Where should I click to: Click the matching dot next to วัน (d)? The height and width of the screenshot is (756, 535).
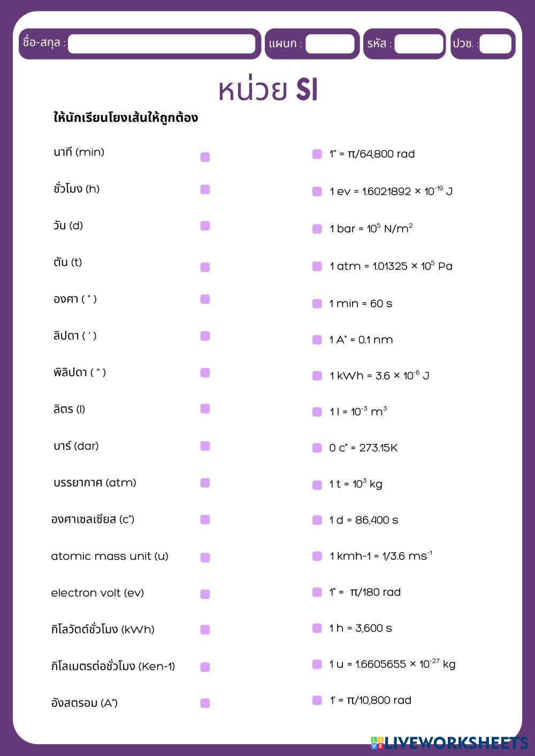coord(205,226)
